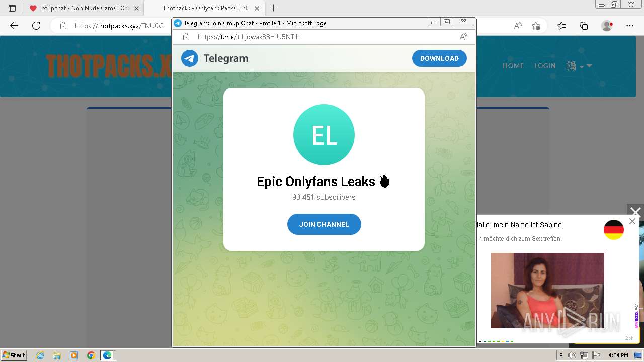Open Edge Settings and more menu
This screenshot has height=362, width=644.
(x=630, y=26)
